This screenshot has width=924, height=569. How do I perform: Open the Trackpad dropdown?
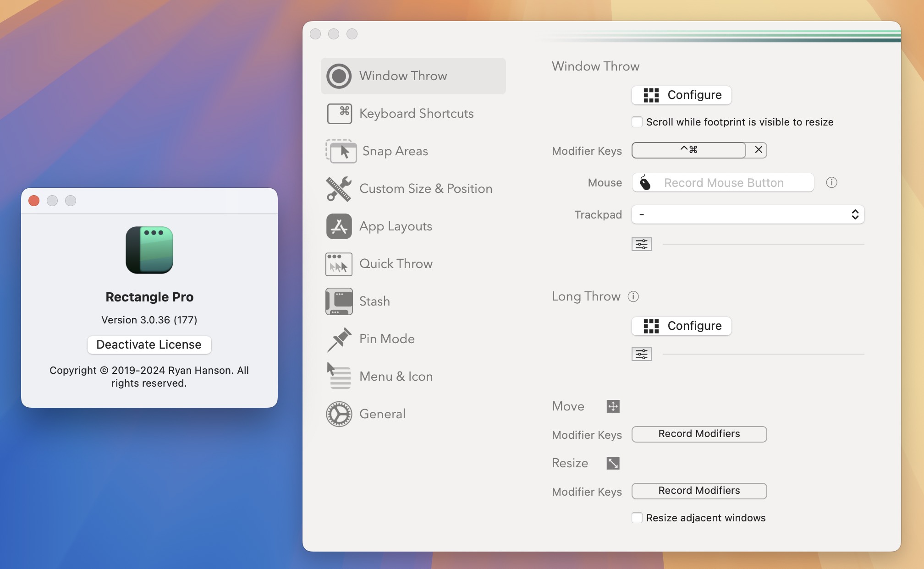pyautogui.click(x=748, y=214)
